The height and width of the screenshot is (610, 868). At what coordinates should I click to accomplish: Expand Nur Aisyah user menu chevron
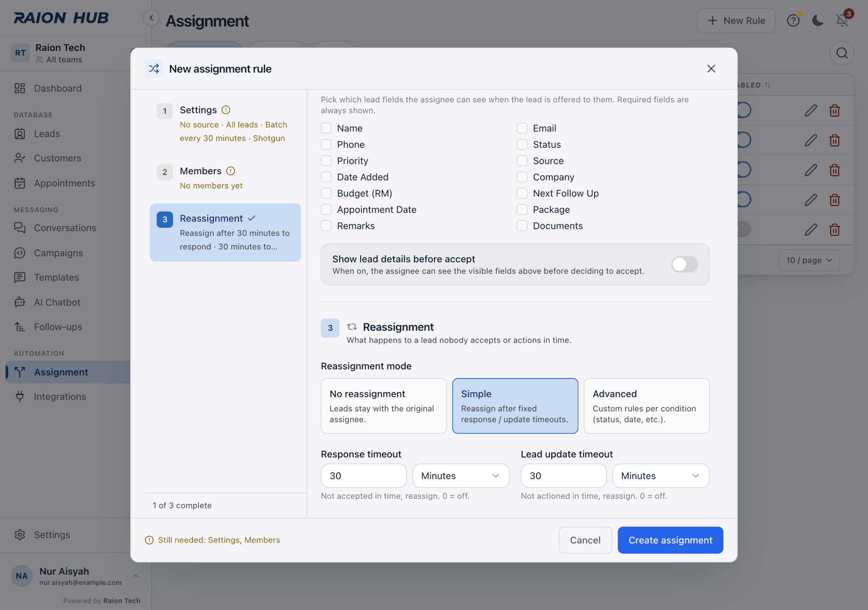click(x=136, y=576)
